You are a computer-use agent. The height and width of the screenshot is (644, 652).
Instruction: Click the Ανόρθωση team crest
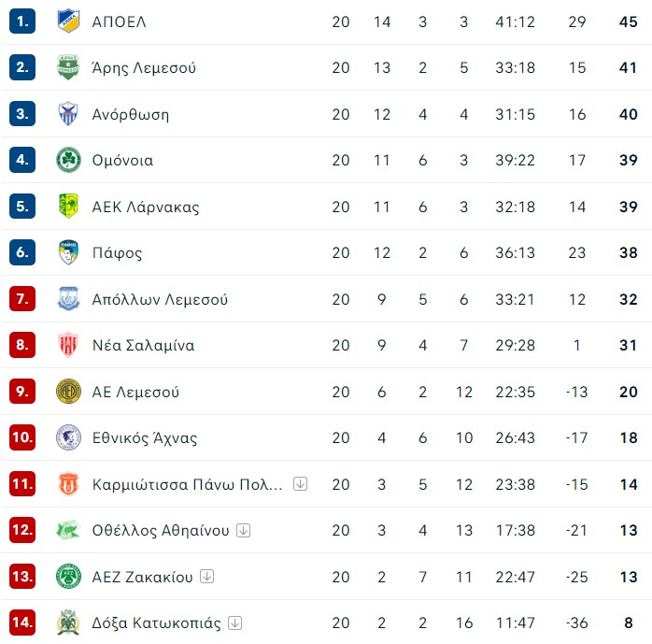(x=68, y=114)
